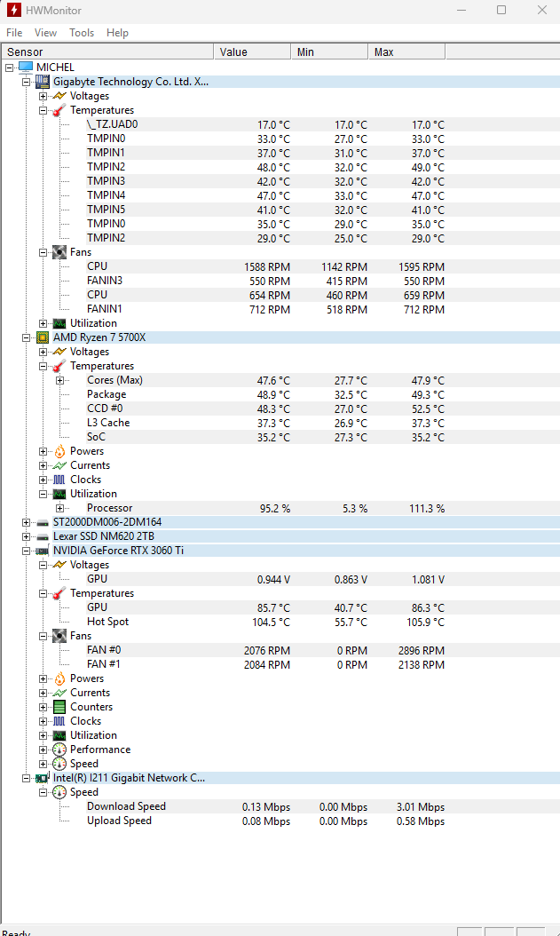Expand the ST2000DM006-2DM164 drive node
Image resolution: width=560 pixels, height=936 pixels.
point(26,523)
